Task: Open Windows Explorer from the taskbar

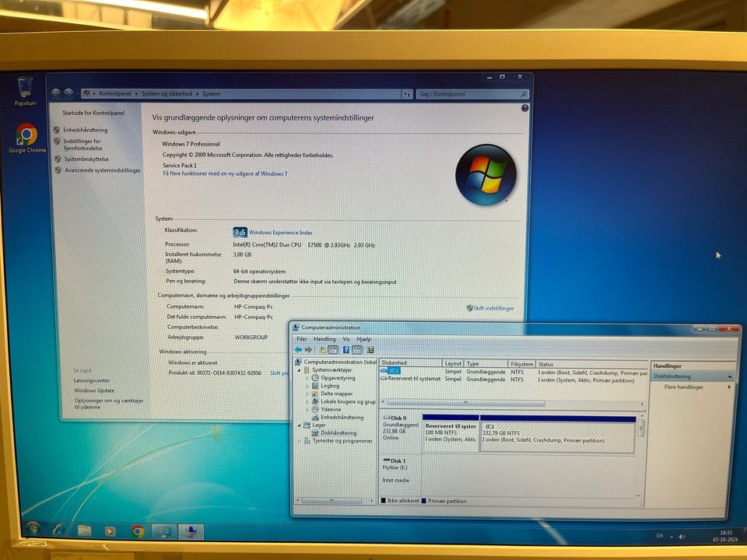Action: pyautogui.click(x=84, y=530)
